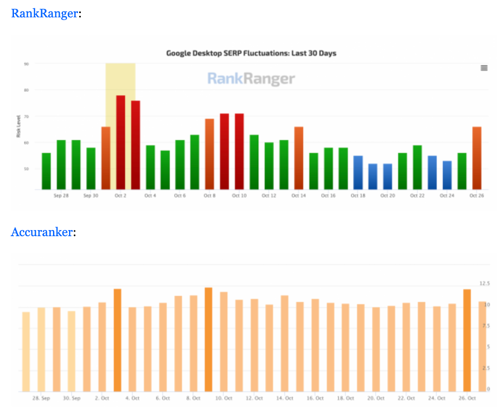
Task: Click the '22. Oct' label in Accuranker chart
Action: click(406, 398)
